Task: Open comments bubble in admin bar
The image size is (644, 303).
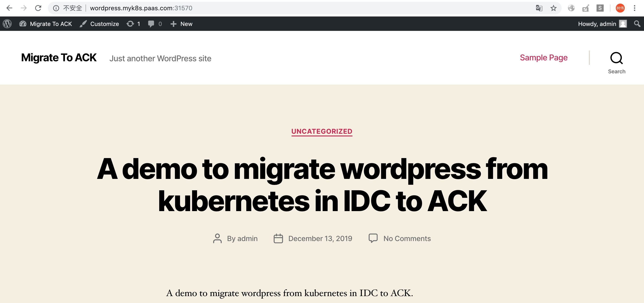Action: point(151,24)
